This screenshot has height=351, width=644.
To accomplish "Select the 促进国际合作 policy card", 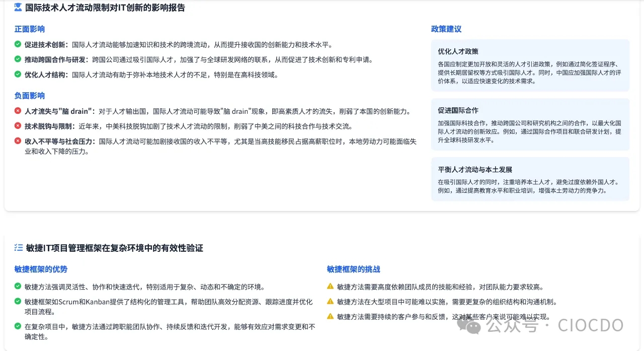I will point(530,124).
